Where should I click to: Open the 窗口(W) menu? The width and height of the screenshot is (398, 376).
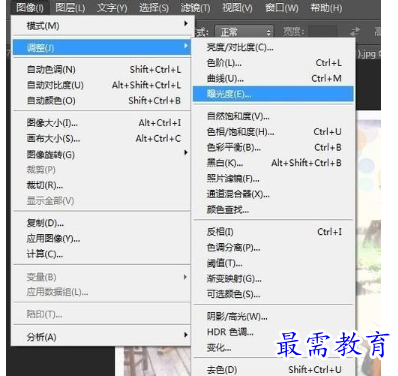(x=282, y=7)
